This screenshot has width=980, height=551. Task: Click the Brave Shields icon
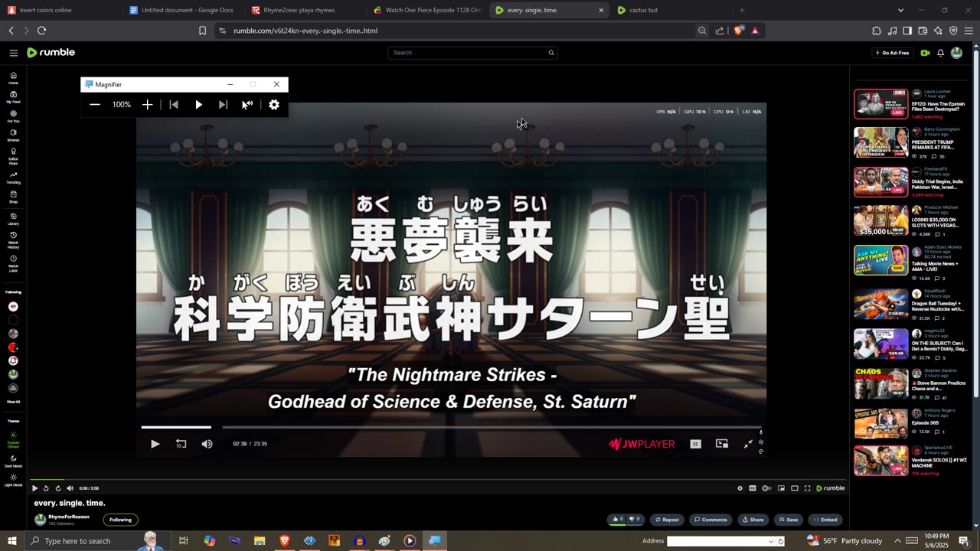coord(739,31)
